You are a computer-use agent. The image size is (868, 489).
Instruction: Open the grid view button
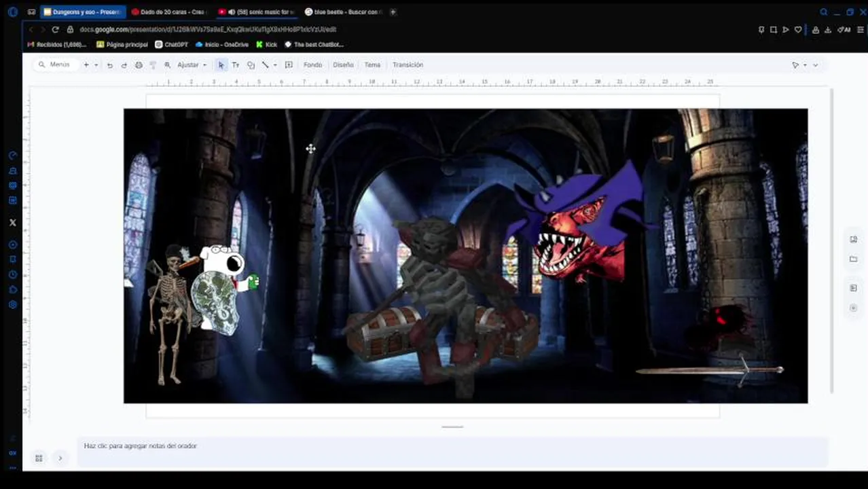39,458
